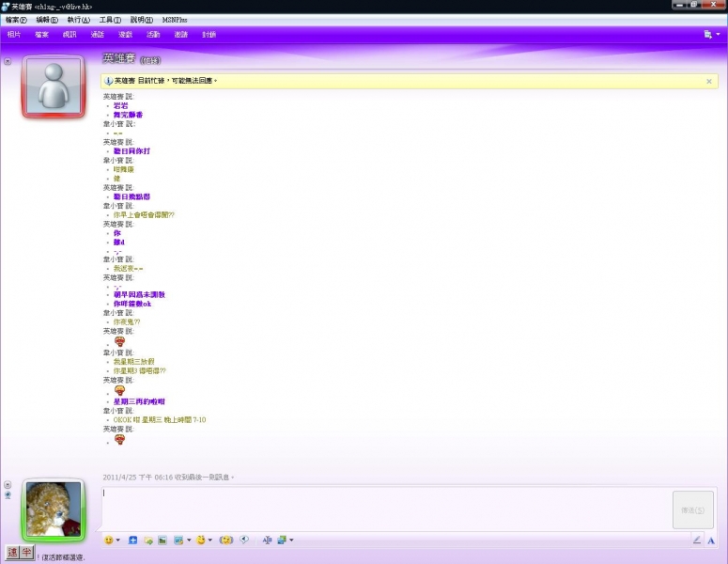The height and width of the screenshot is (564, 728).
Task: Open the 執行(A) menu
Action: point(79,20)
